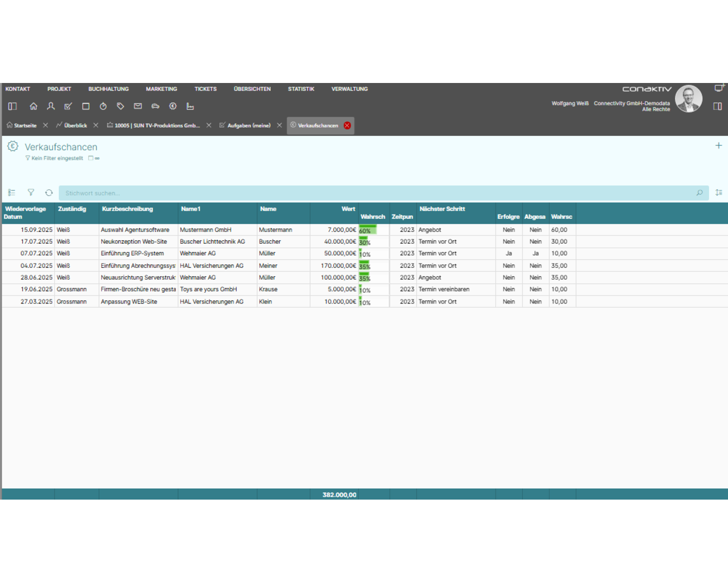Open the STATISTIK menu
Viewport: 728px width, 582px height.
[301, 89]
